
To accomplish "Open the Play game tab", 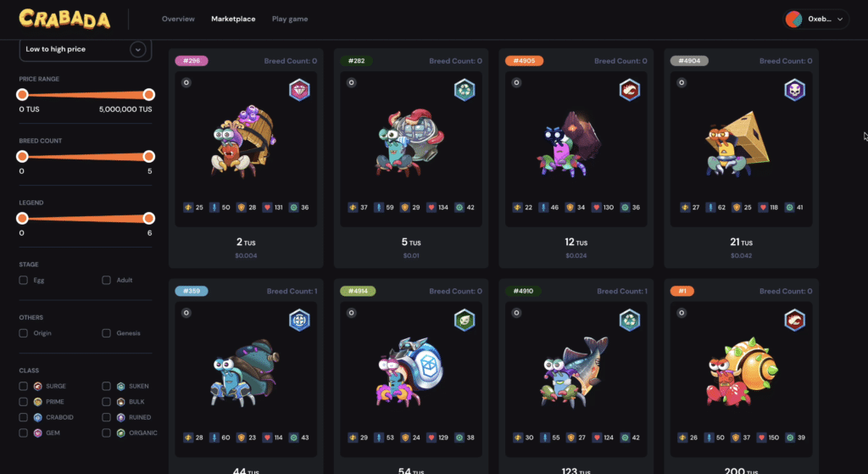I will tap(290, 19).
